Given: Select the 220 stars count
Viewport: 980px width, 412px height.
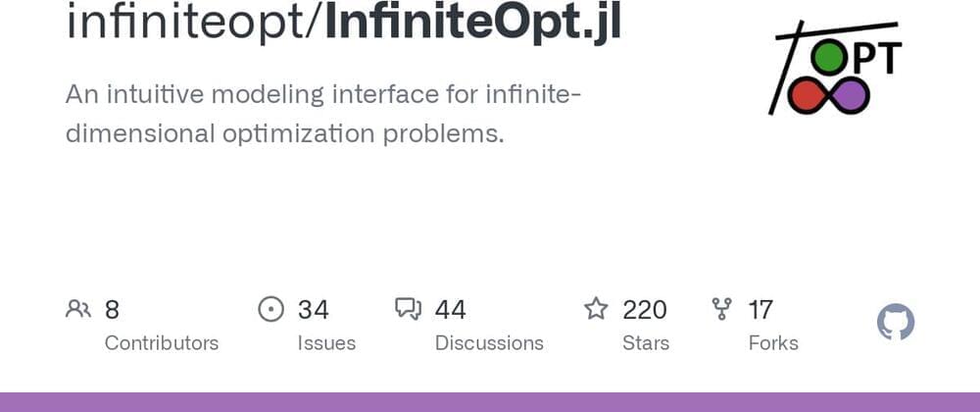Looking at the screenshot, I should tap(645, 310).
